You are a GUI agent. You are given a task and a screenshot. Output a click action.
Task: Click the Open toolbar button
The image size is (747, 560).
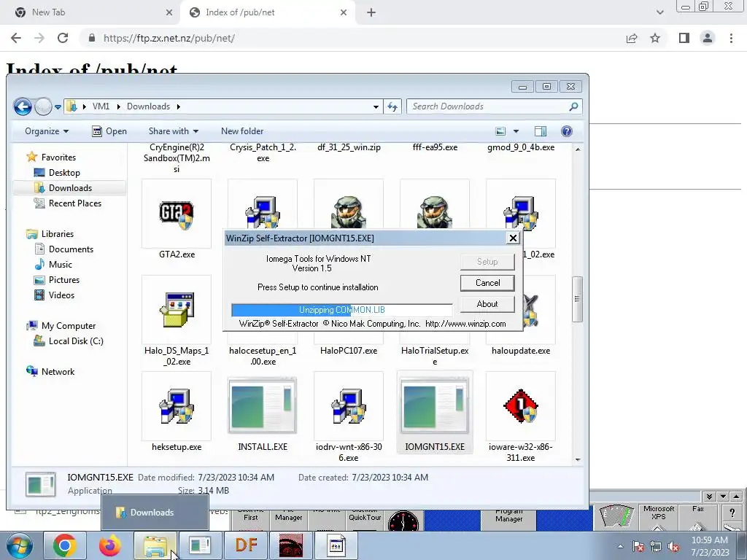[x=109, y=131]
